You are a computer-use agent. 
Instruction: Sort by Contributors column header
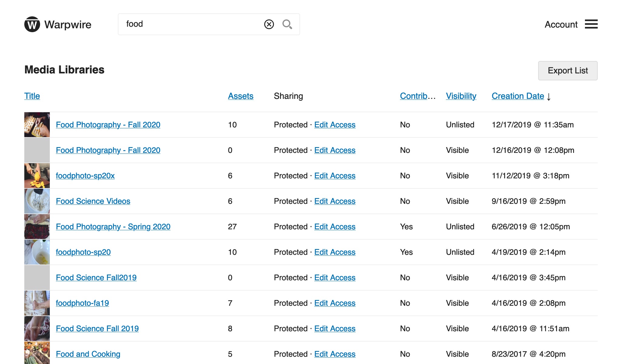point(418,96)
